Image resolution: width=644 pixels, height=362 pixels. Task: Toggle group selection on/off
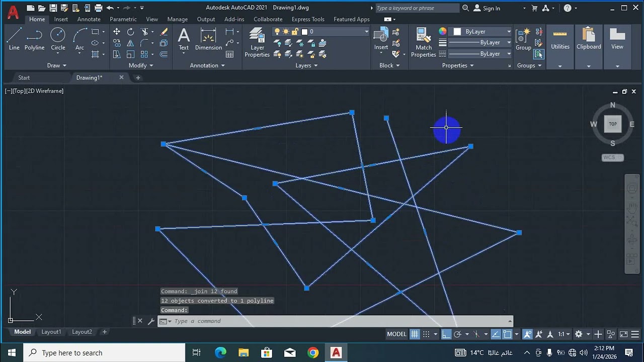(539, 54)
